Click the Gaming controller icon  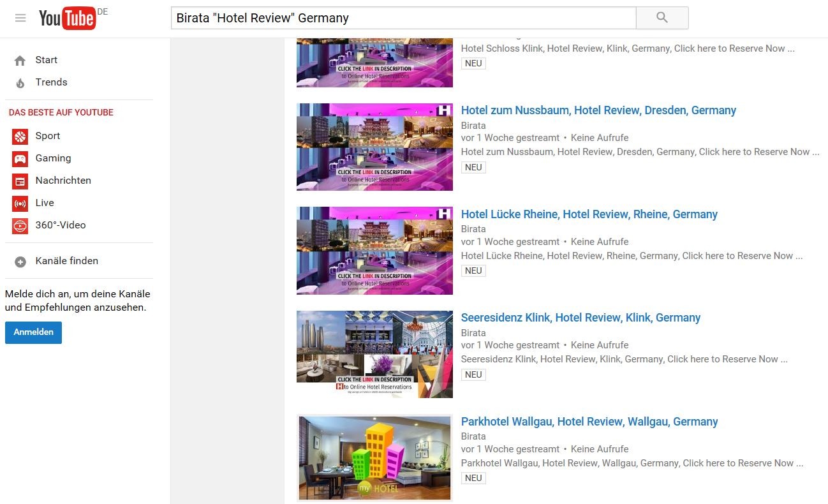tap(20, 159)
